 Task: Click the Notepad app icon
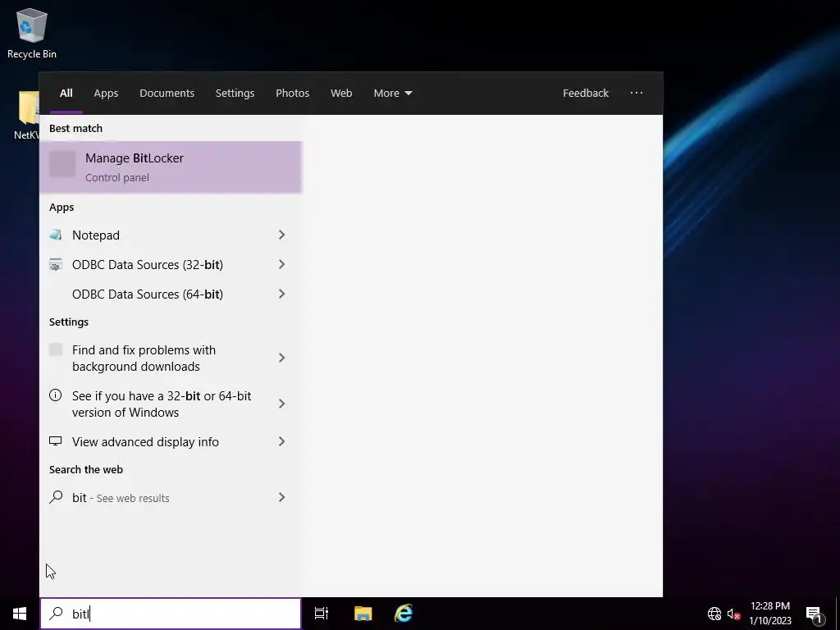(x=56, y=235)
